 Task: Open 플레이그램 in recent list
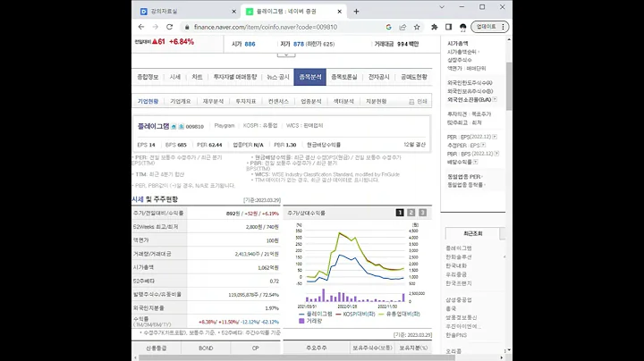(459, 248)
